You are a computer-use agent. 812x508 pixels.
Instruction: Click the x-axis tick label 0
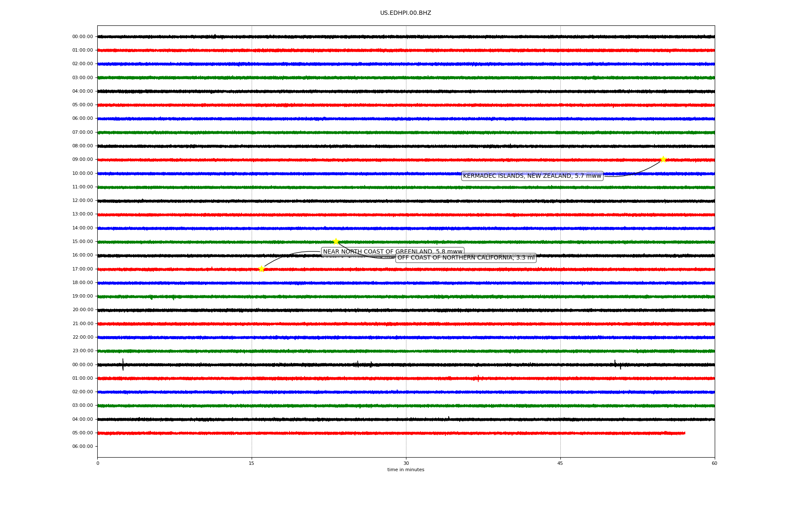coord(98,464)
